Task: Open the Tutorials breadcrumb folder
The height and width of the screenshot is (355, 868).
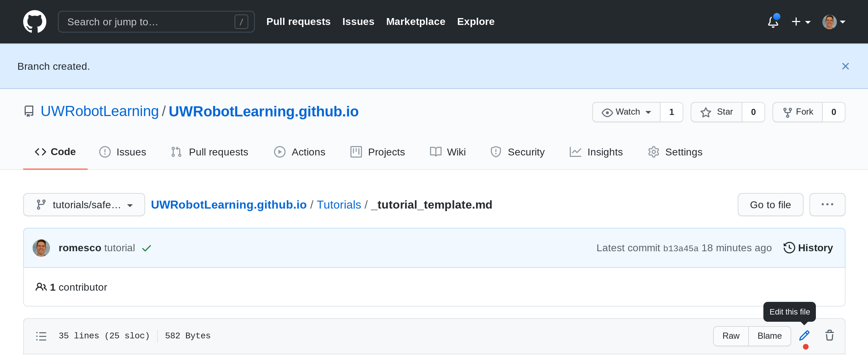Action: click(x=339, y=205)
